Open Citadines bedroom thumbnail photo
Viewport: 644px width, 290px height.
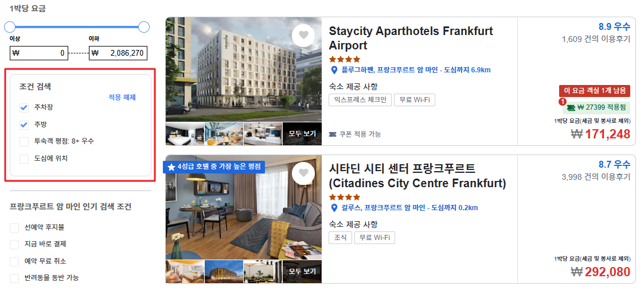[x=185, y=272]
